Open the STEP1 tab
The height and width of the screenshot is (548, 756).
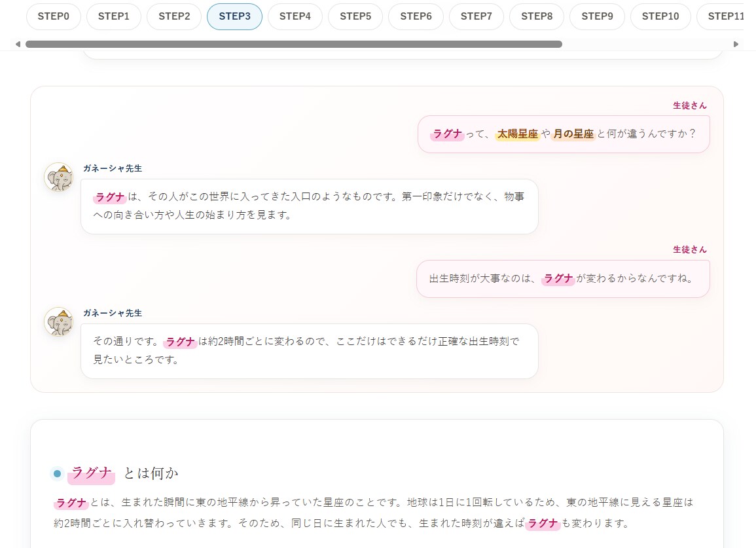click(x=114, y=16)
